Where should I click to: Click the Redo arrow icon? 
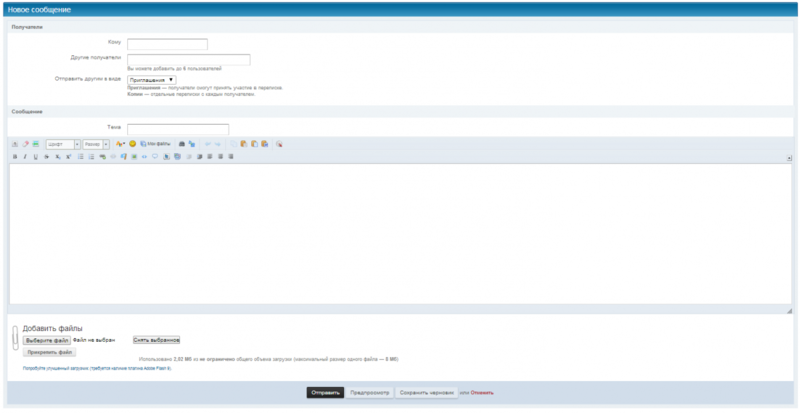(x=218, y=144)
